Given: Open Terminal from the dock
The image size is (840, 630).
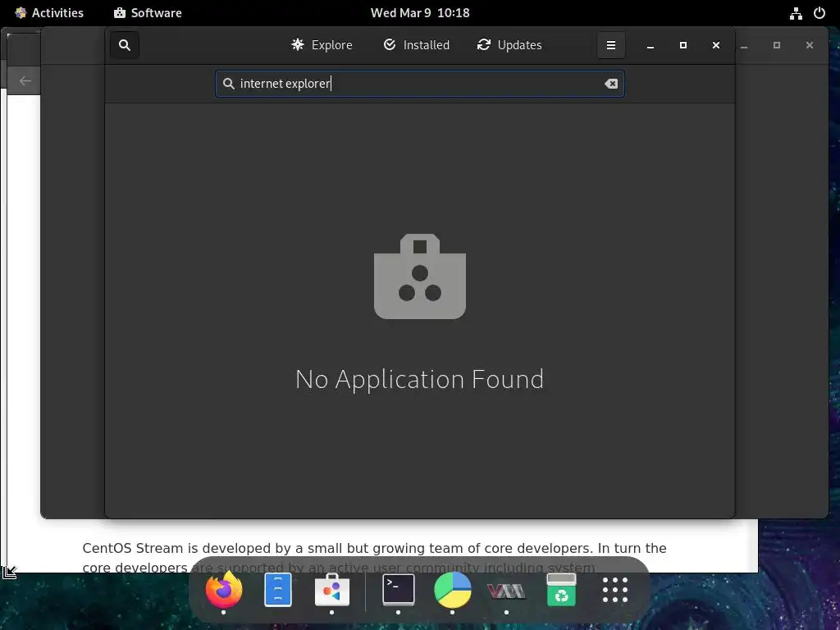Looking at the screenshot, I should pos(398,590).
